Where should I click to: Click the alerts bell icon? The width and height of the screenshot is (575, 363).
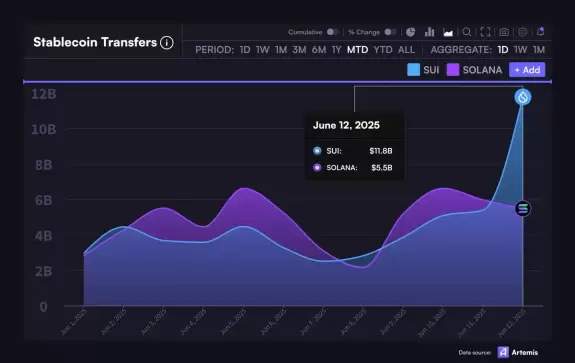pyautogui.click(x=541, y=32)
